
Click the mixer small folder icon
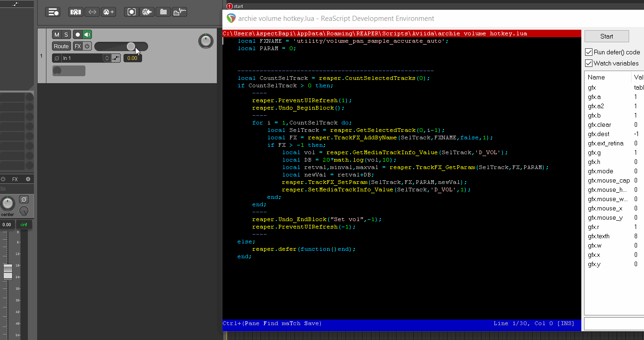2,189
